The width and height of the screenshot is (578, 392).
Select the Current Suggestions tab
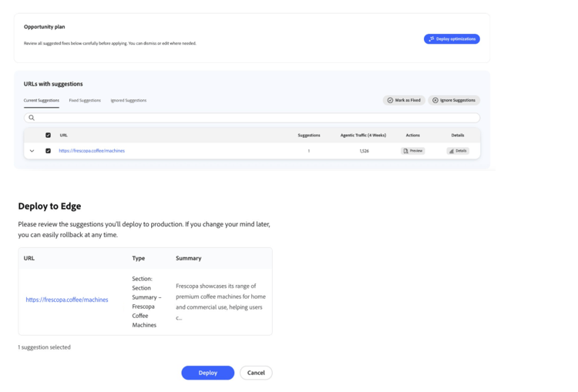42,100
